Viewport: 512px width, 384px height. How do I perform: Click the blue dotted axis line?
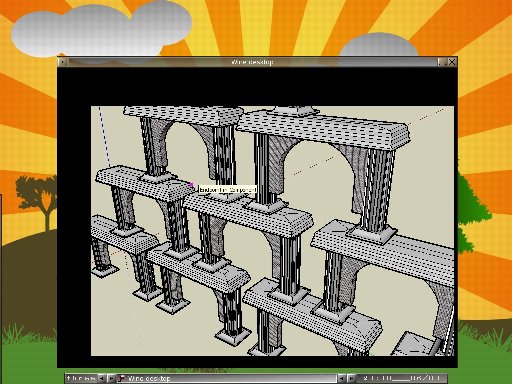tap(104, 137)
